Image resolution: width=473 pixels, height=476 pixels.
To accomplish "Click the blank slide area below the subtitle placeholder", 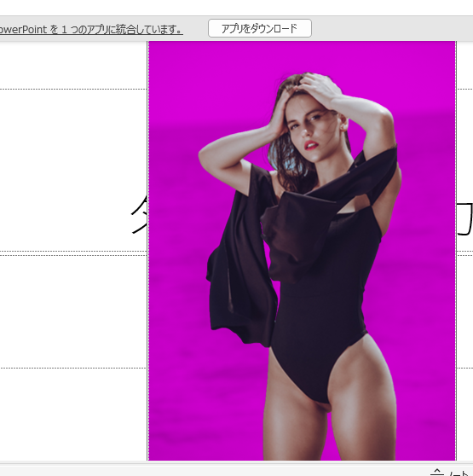I will tap(72, 415).
